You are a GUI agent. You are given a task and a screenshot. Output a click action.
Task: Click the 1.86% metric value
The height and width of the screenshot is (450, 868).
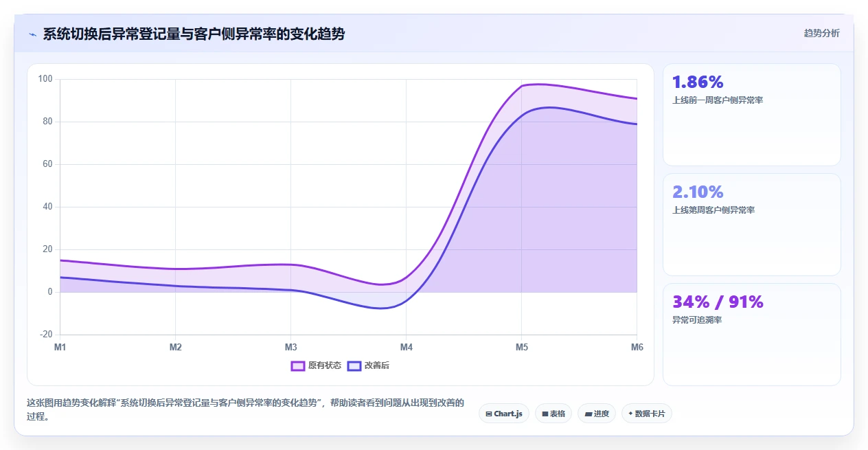pos(698,82)
